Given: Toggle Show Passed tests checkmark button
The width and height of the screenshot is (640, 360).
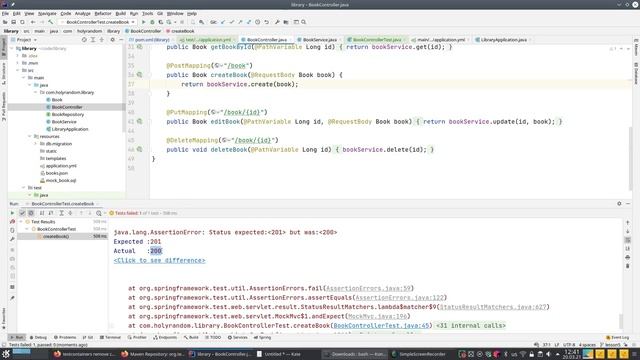Looking at the screenshot, I should 22,213.
